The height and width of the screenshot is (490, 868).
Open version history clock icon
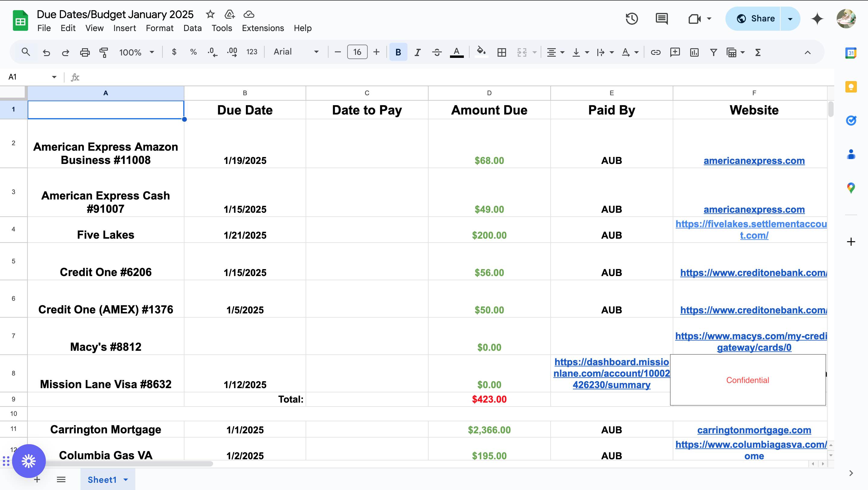click(x=631, y=19)
